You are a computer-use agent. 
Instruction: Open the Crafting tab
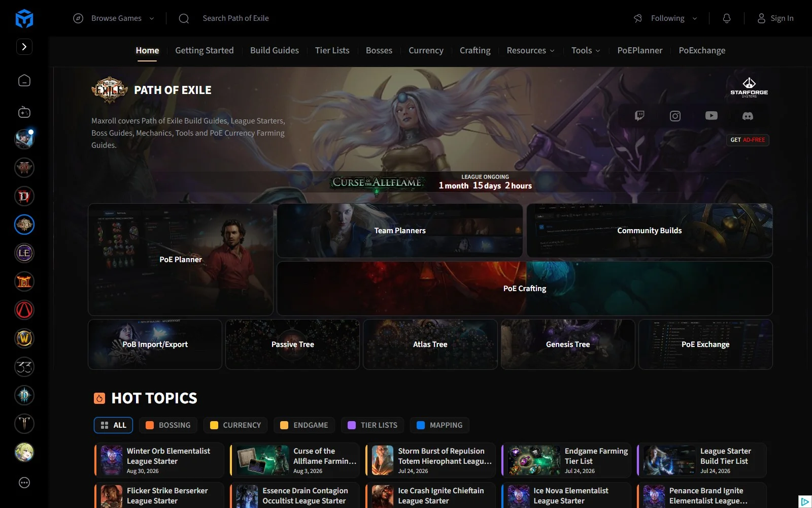(x=475, y=50)
